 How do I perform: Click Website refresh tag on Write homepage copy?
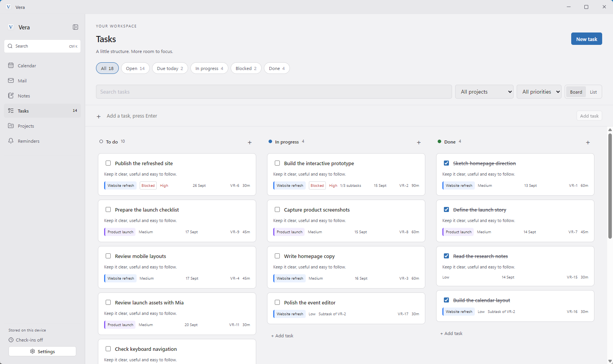coord(290,279)
